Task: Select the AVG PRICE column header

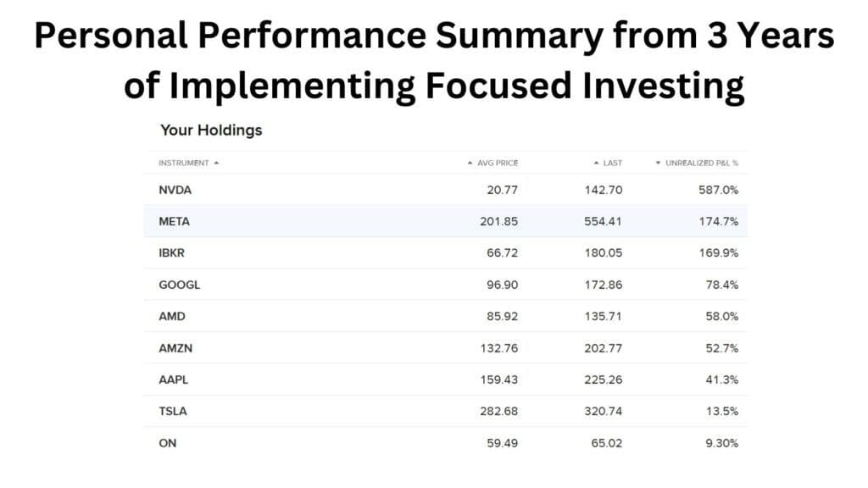Action: (x=498, y=163)
